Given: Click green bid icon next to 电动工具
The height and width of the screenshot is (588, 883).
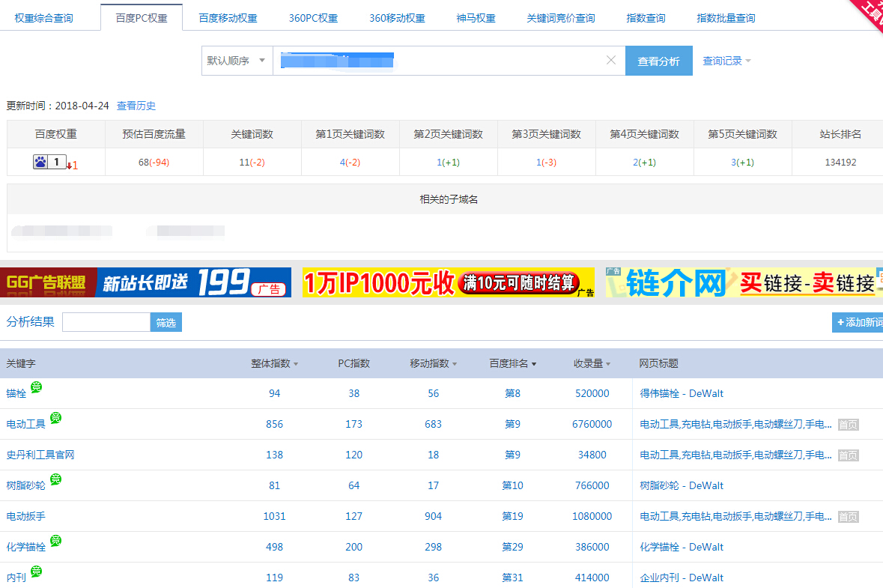Looking at the screenshot, I should tap(55, 418).
